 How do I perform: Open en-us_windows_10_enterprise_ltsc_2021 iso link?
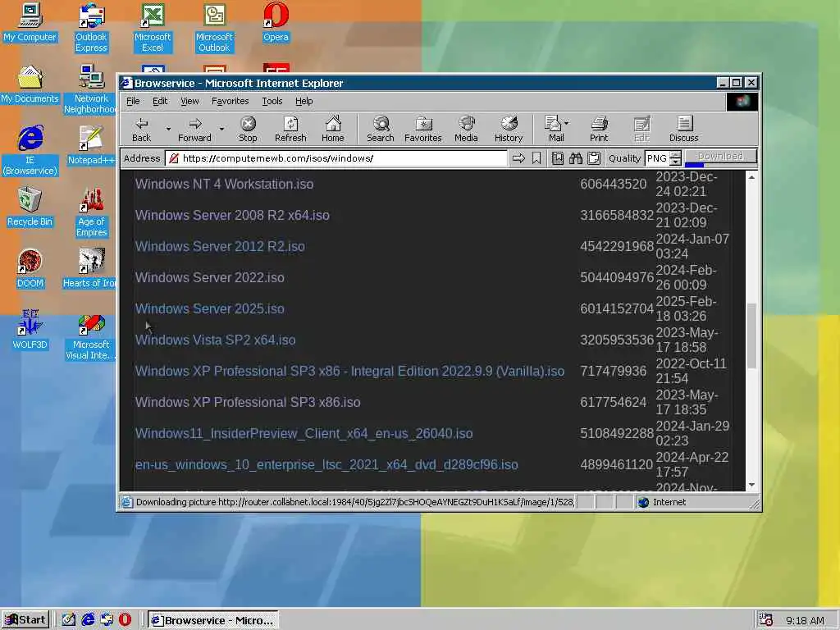[326, 464]
